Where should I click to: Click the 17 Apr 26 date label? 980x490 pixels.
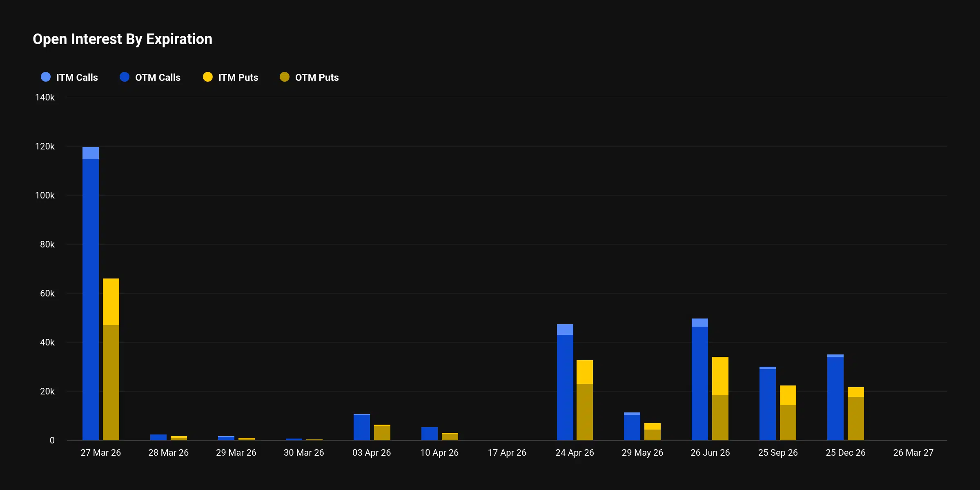pos(507,452)
